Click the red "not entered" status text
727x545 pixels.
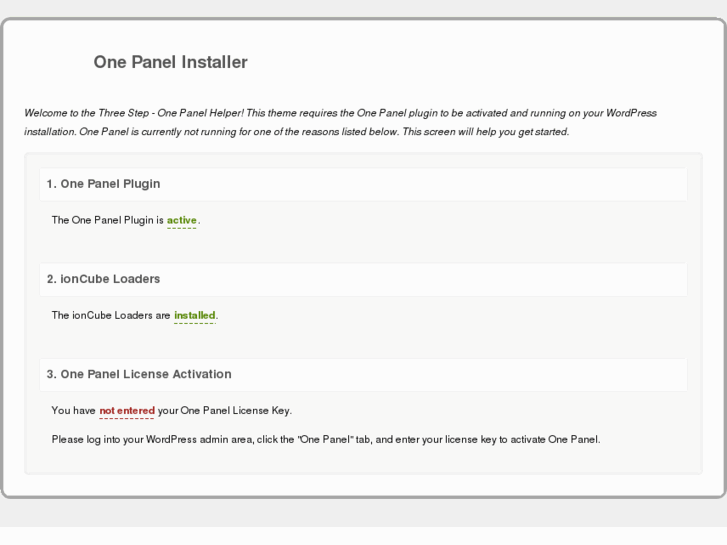127,411
